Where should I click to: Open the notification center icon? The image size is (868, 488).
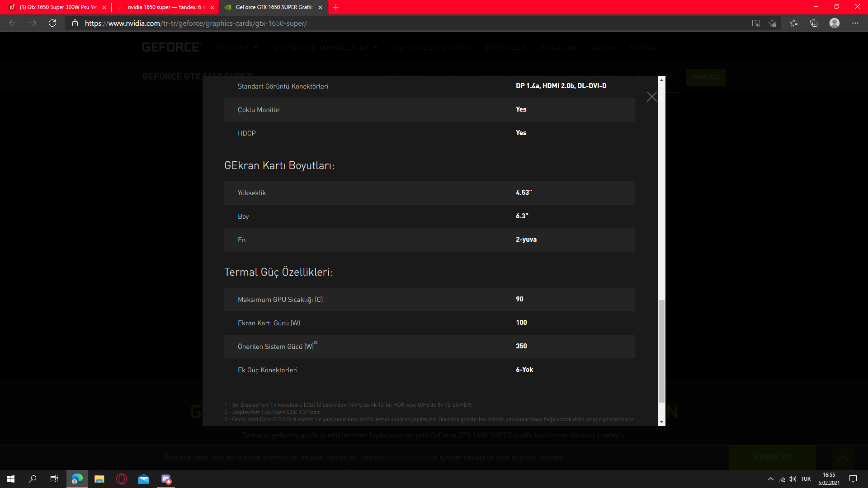(x=853, y=479)
